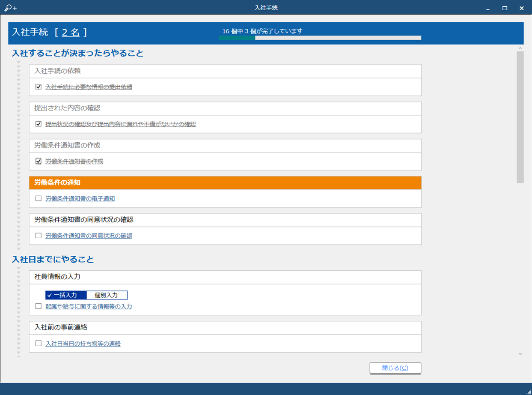The width and height of the screenshot is (532, 395).
Task: Open 労働条件通知書の電子通知 link
Action: (x=80, y=199)
